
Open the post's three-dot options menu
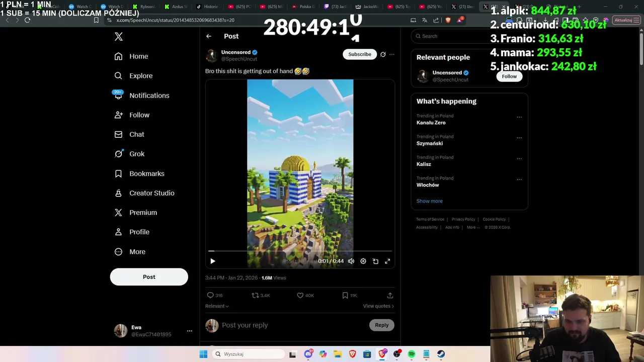[x=392, y=54]
